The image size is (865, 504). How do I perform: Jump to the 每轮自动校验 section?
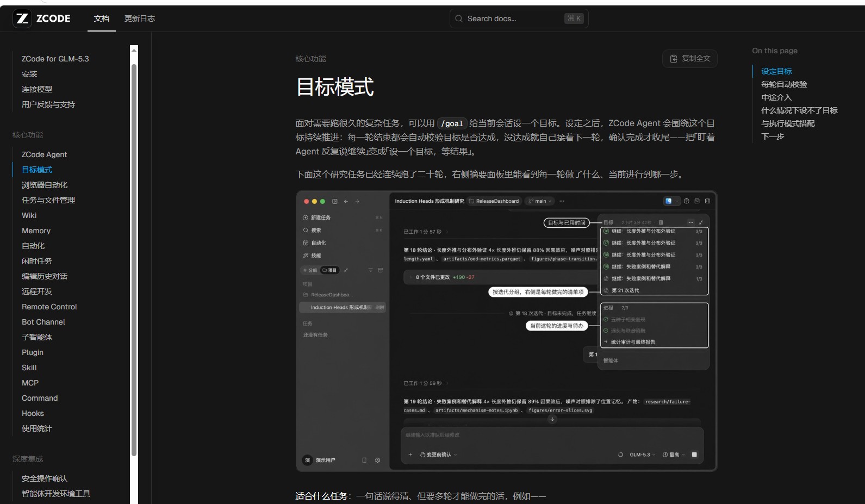(784, 84)
